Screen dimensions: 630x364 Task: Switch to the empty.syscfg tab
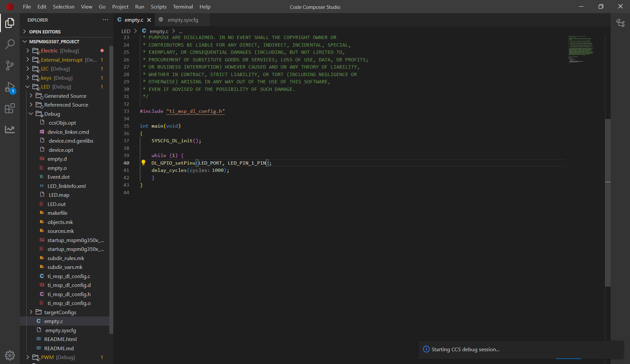(183, 20)
